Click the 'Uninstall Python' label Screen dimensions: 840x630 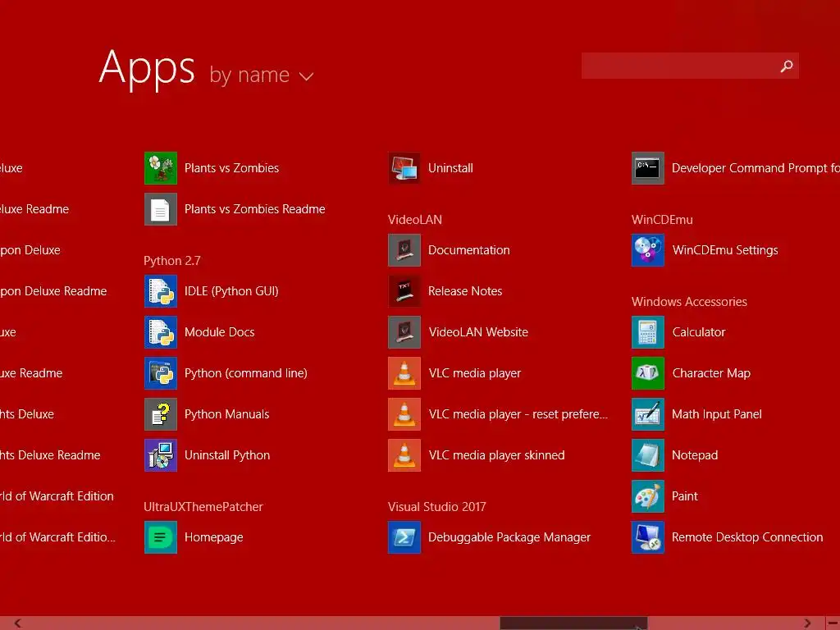pyautogui.click(x=227, y=455)
